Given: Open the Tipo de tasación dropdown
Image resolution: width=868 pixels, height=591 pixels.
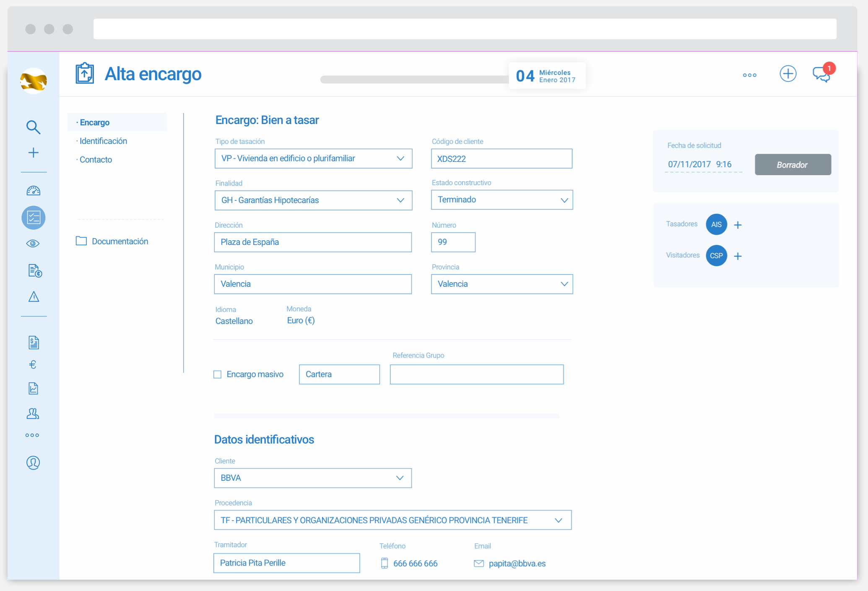Looking at the screenshot, I should (x=313, y=158).
